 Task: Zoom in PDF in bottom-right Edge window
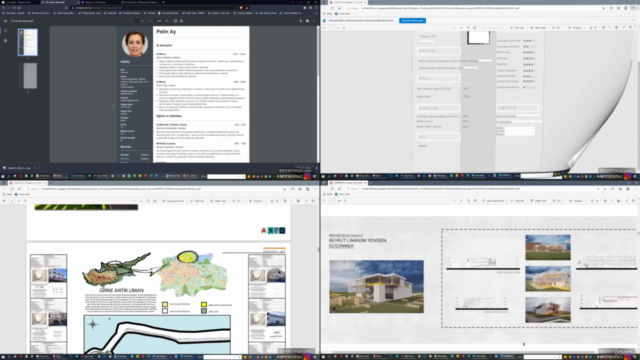pyautogui.click(x=461, y=201)
